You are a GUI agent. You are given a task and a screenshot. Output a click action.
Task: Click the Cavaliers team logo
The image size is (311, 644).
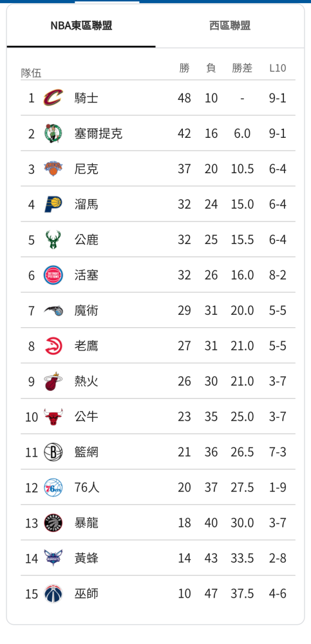pyautogui.click(x=53, y=98)
